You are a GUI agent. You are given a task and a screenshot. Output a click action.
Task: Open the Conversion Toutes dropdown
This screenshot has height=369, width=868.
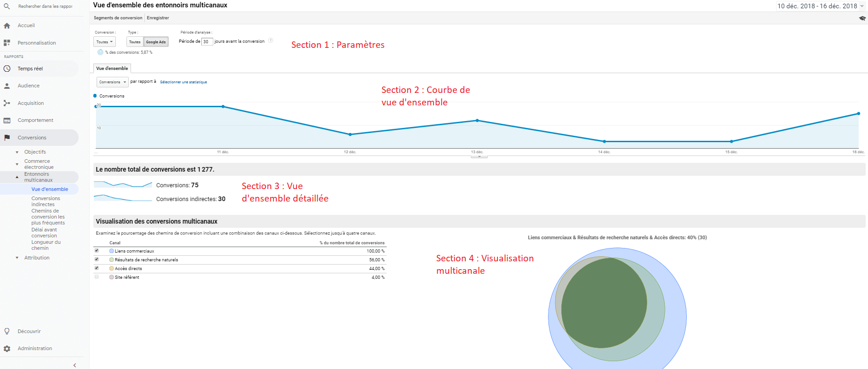(104, 42)
